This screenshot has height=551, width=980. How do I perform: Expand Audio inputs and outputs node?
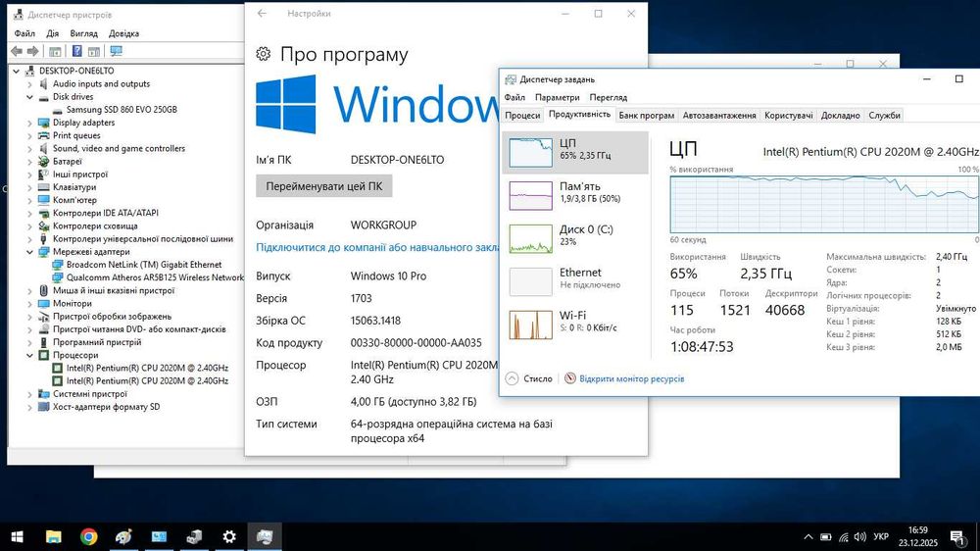point(29,83)
